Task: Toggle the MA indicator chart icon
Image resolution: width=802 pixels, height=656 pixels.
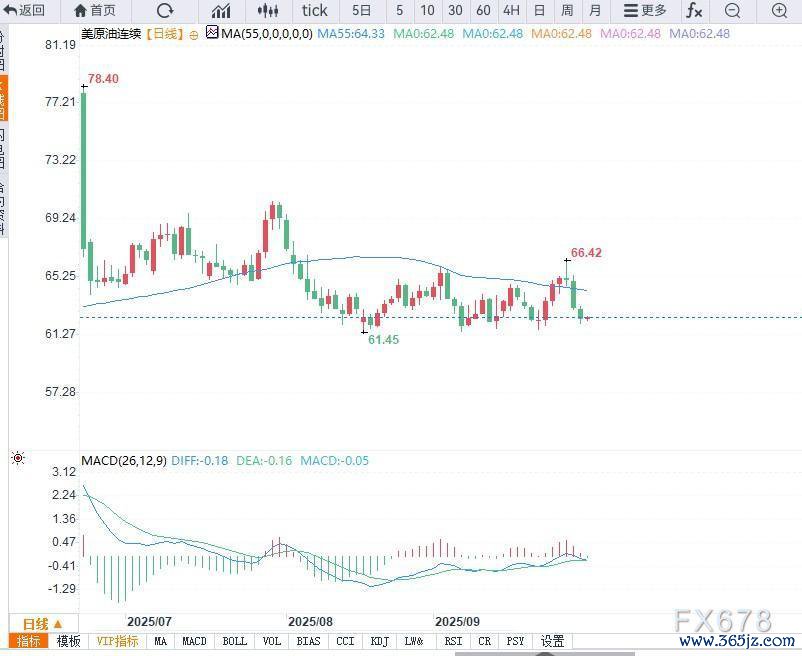Action: (x=212, y=33)
